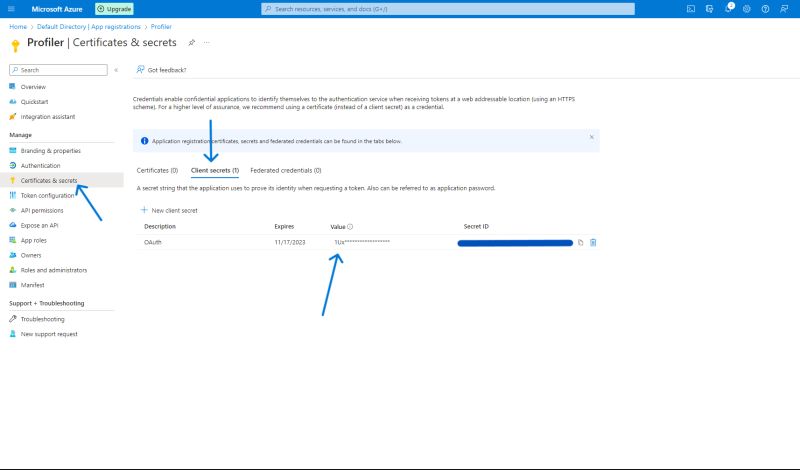The image size is (800, 470).
Task: Click the Secret ID column header
Action: click(476, 227)
